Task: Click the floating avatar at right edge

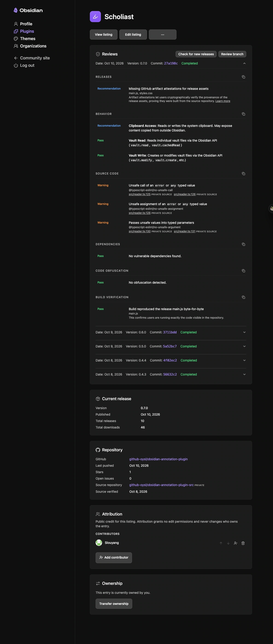Action: (271, 209)
